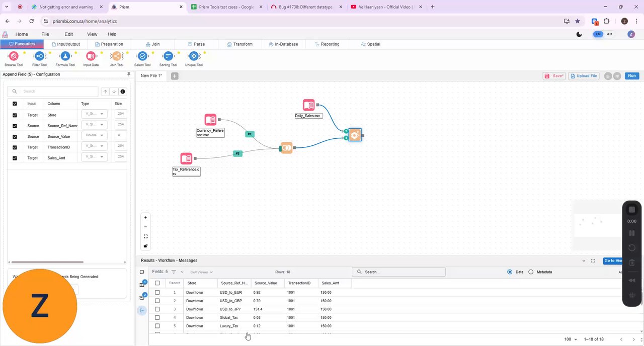This screenshot has height=346, width=644.
Task: Open rows-per-page dropdown showing 100
Action: [x=571, y=339]
